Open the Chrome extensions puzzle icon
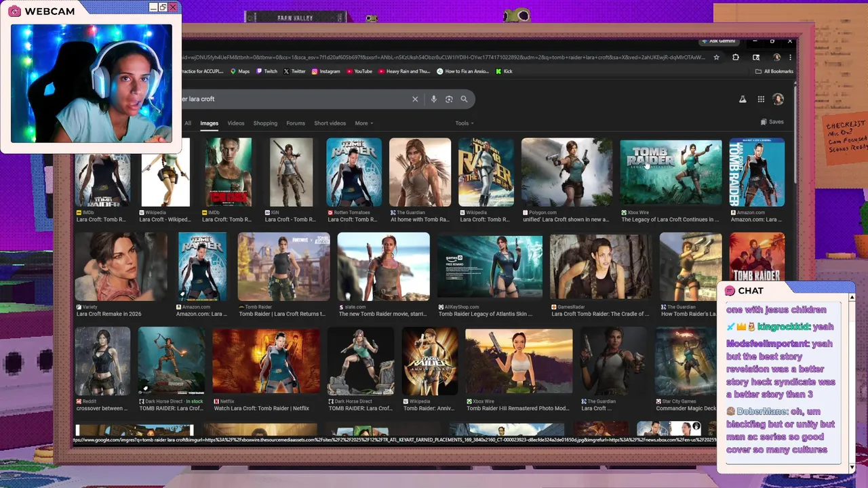Image resolution: width=868 pixels, height=488 pixels. [736, 58]
